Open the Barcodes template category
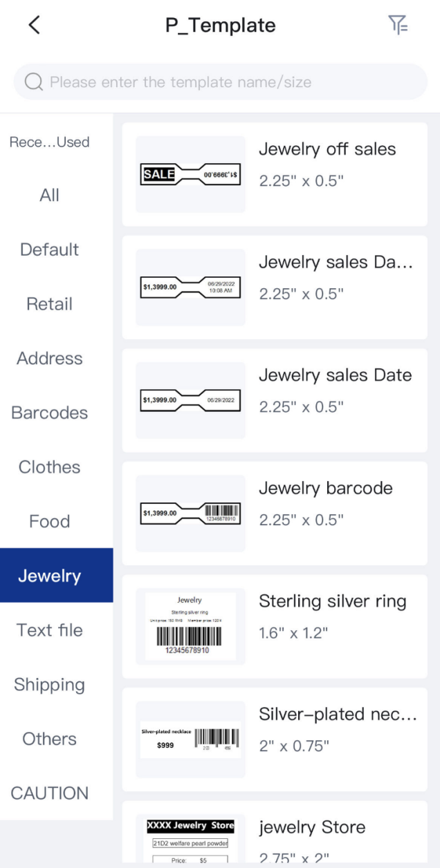The height and width of the screenshot is (868, 440). click(x=48, y=413)
